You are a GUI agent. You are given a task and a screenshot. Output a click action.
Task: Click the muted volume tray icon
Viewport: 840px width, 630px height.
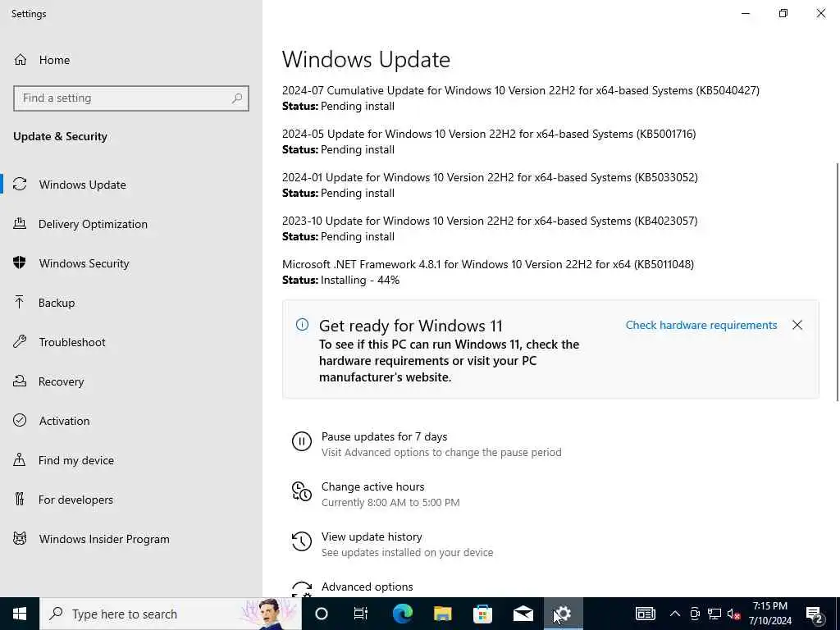point(733,614)
